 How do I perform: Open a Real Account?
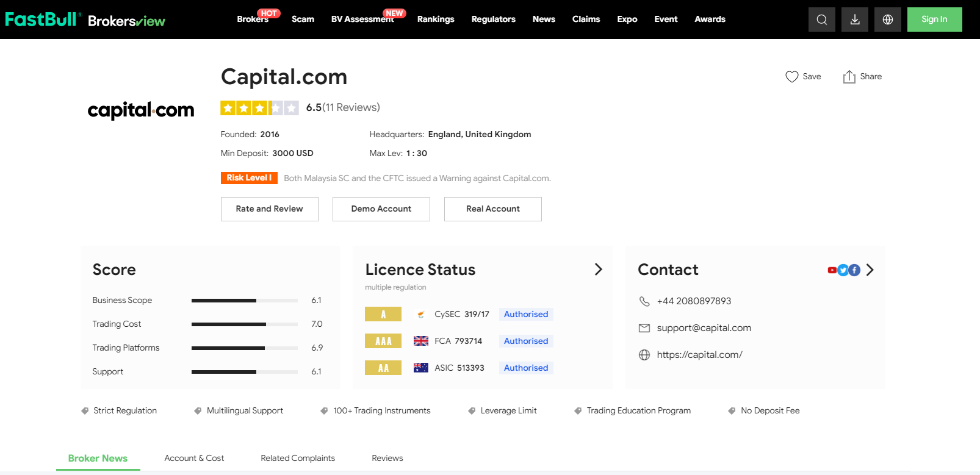coord(493,209)
